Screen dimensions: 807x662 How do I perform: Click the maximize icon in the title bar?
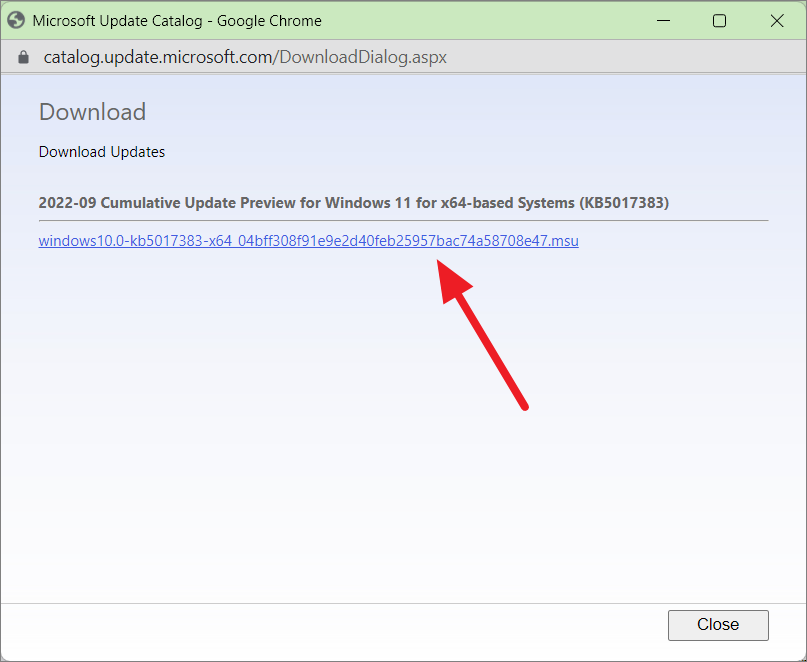coord(719,20)
